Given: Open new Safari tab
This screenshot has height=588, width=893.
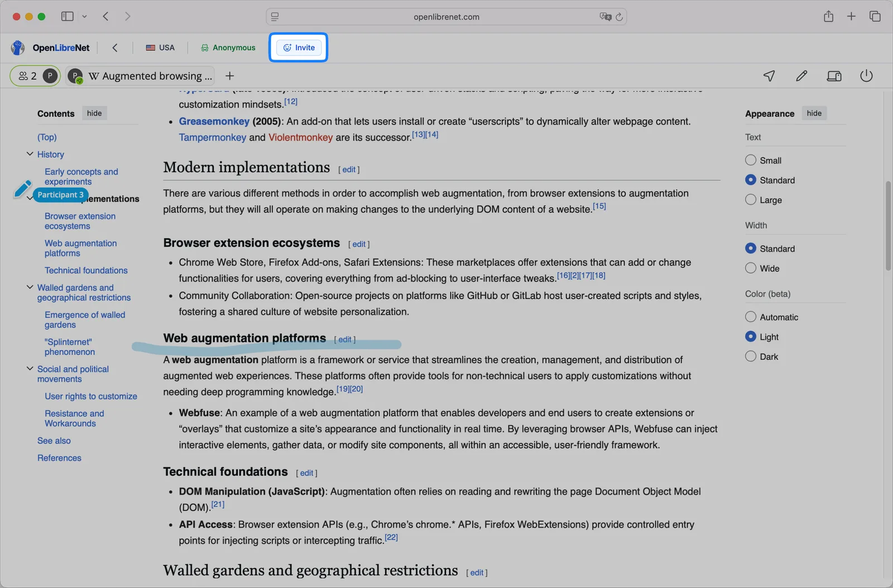Looking at the screenshot, I should point(851,16).
